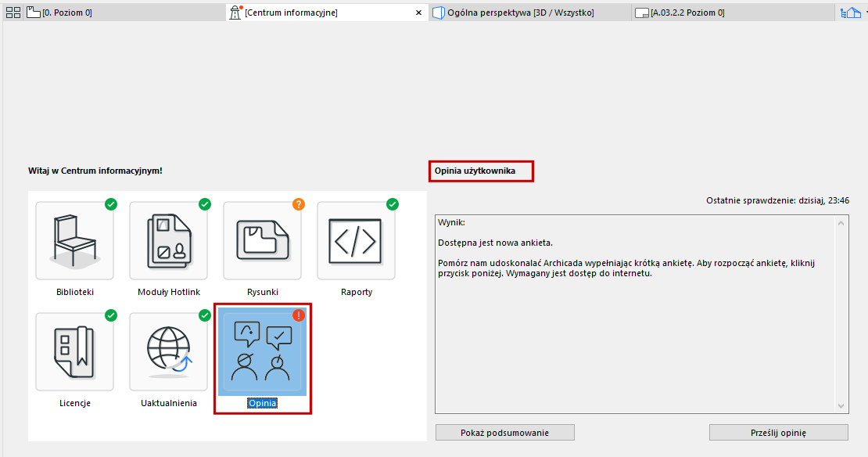Click the Raporty label
Image resolution: width=868 pixels, height=457 pixels.
357,292
